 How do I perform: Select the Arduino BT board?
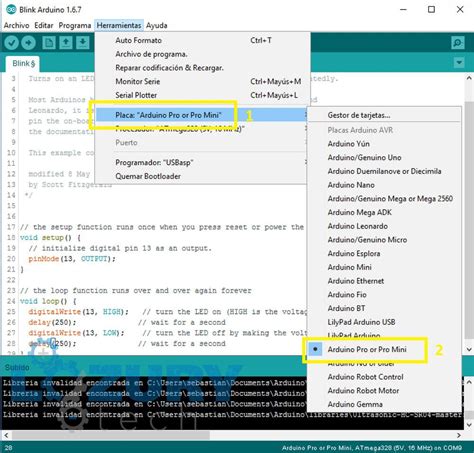click(x=384, y=308)
